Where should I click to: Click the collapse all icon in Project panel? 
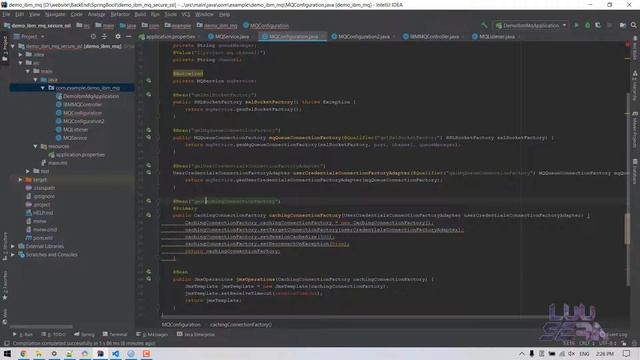click(x=105, y=36)
